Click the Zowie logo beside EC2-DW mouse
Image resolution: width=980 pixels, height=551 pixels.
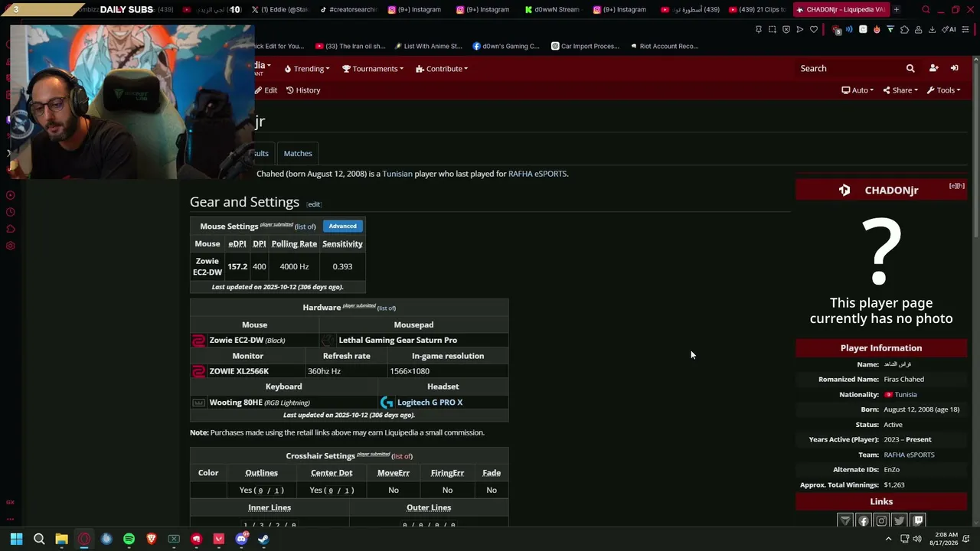[x=198, y=341]
